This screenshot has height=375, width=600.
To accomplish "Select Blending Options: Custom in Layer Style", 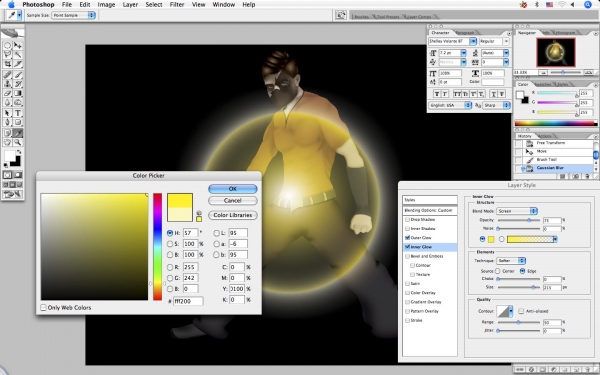I will pos(430,210).
